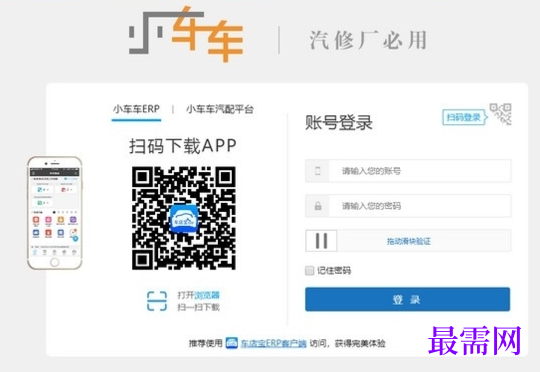Focus the account input field
Viewport: 540px width, 372px height.
[x=408, y=171]
